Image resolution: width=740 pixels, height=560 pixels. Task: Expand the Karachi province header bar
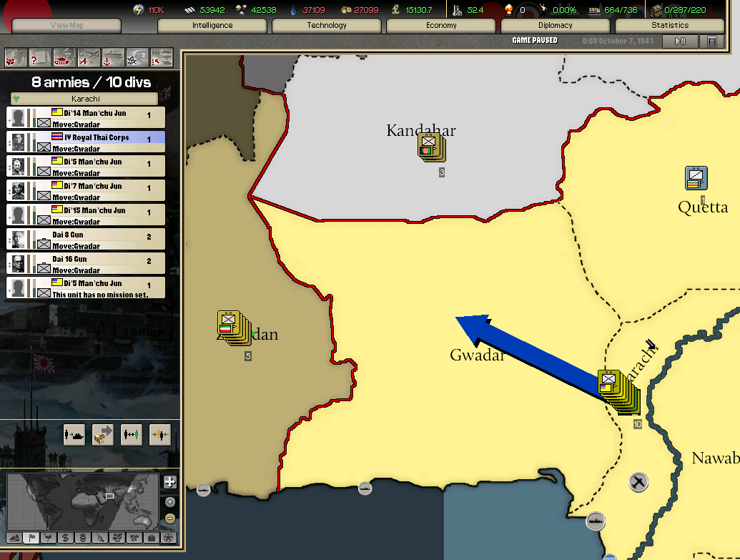pyautogui.click(x=85, y=99)
